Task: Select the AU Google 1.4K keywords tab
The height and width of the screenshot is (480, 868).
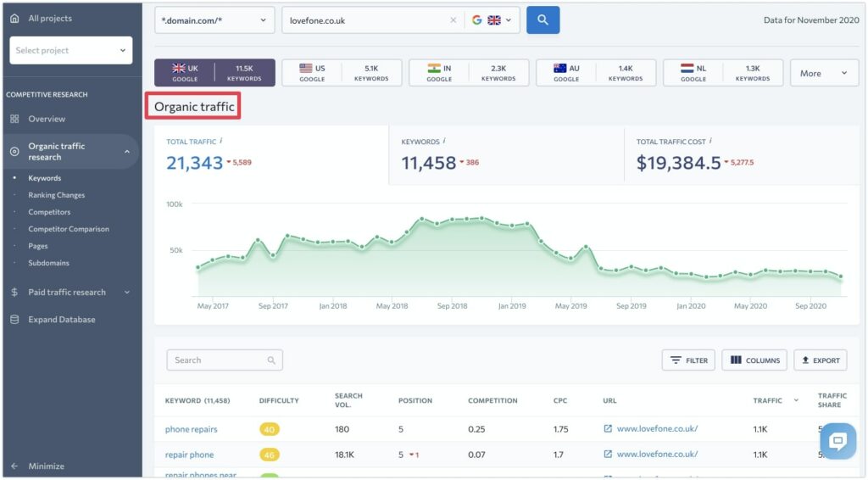Action: pyautogui.click(x=596, y=73)
